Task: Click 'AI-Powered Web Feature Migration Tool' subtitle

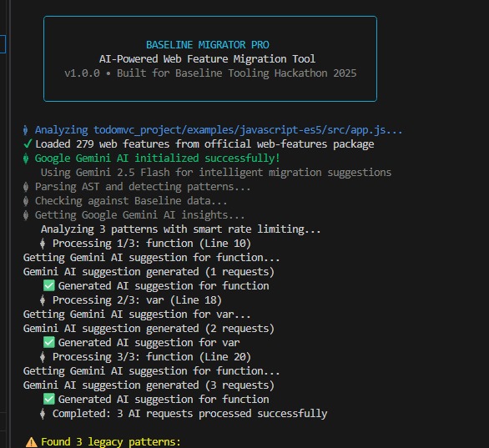Action: click(x=207, y=59)
